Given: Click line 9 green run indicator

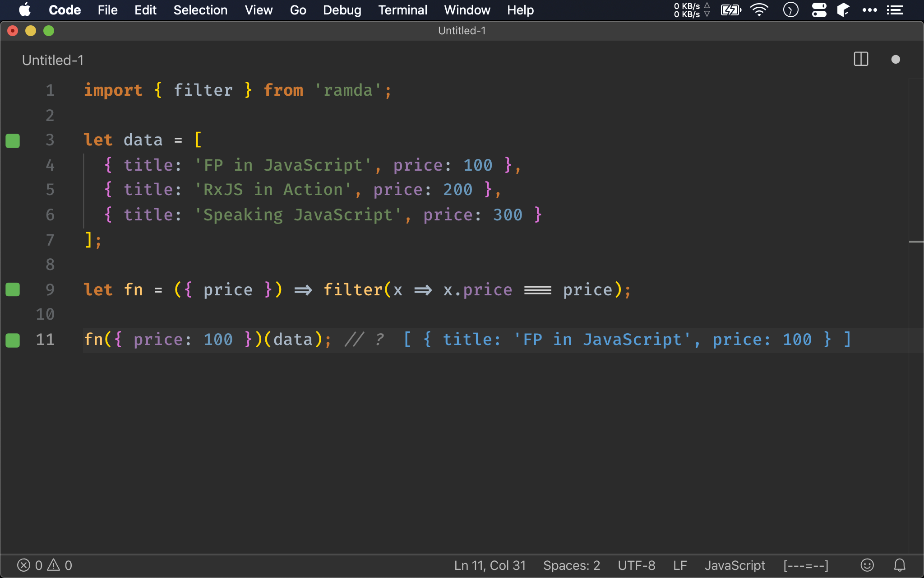Looking at the screenshot, I should click(x=13, y=289).
